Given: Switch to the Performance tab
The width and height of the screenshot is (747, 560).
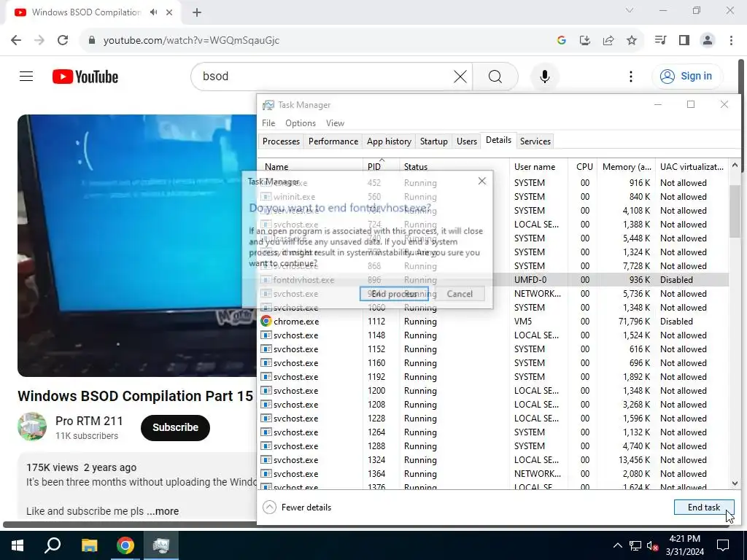Looking at the screenshot, I should (333, 141).
